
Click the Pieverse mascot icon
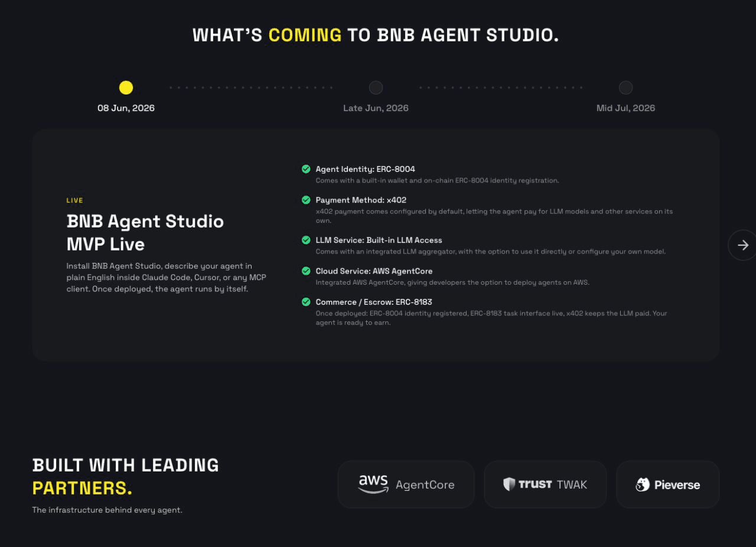tap(643, 484)
